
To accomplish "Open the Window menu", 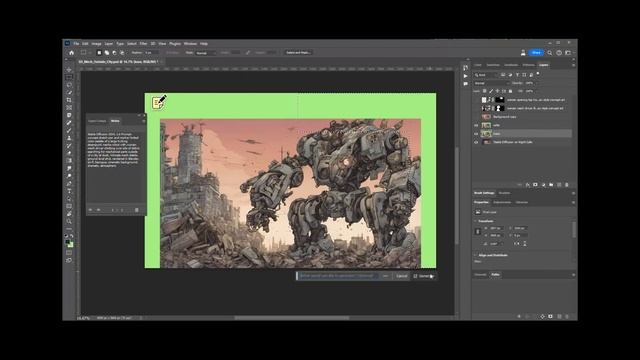I will 190,44.
